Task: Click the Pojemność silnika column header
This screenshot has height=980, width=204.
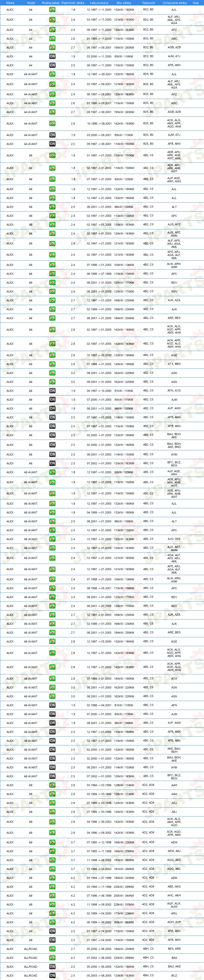Action: pos(73,3)
